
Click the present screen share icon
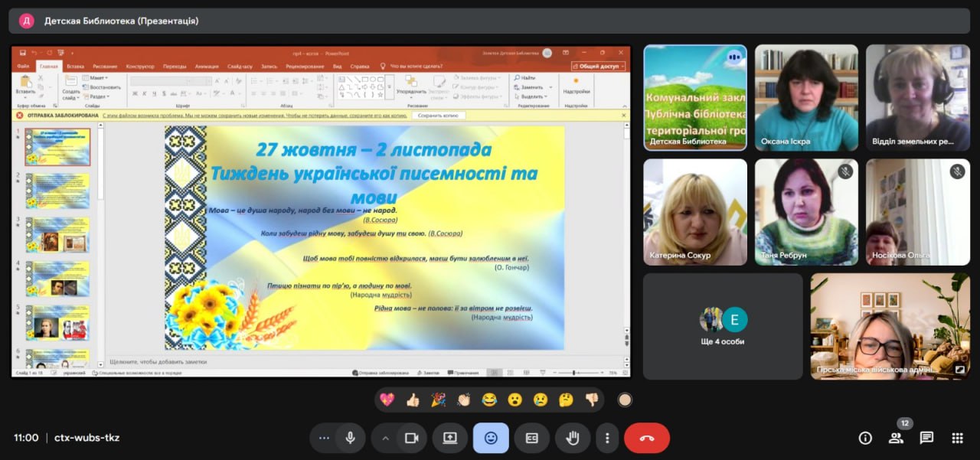pos(449,438)
